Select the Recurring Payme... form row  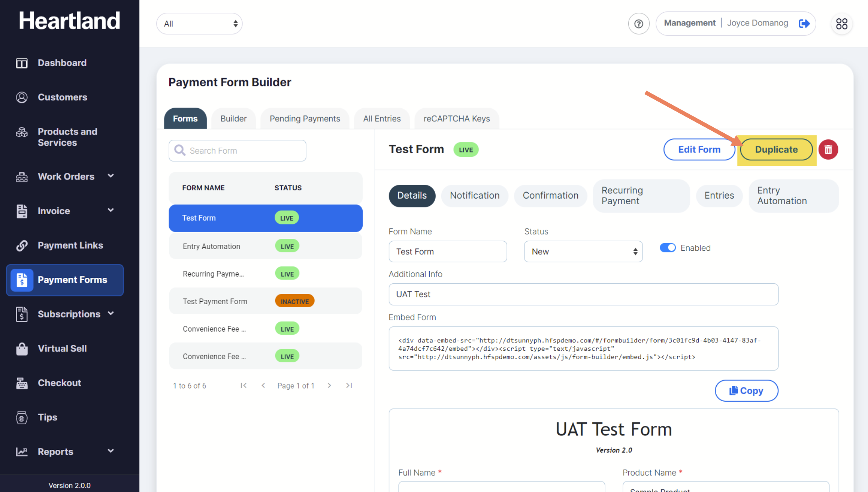tap(266, 273)
